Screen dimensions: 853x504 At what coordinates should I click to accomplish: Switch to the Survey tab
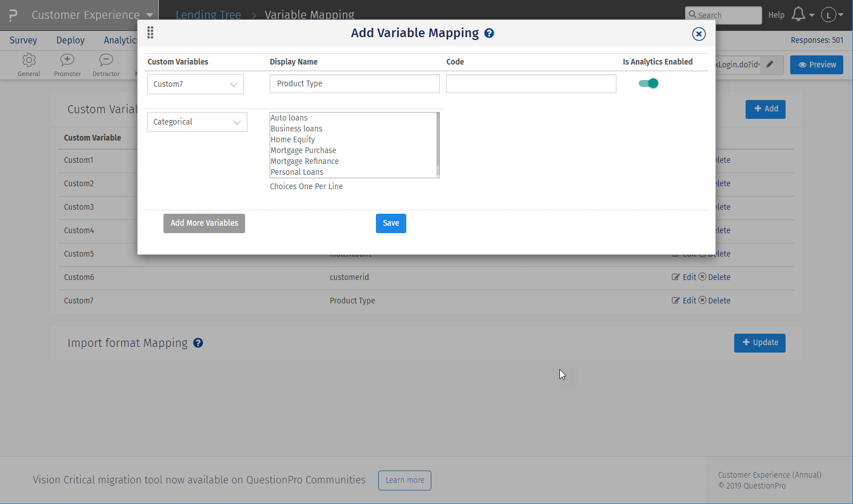coord(23,40)
